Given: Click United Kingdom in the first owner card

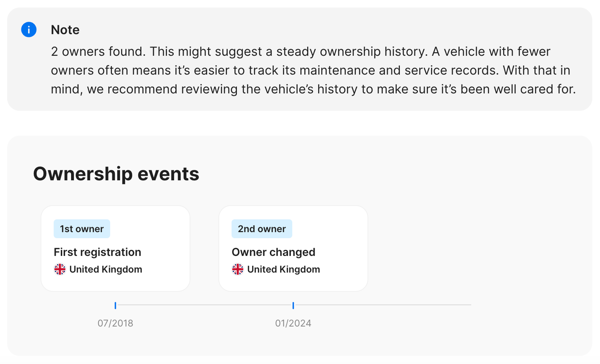Looking at the screenshot, I should click(x=106, y=269).
